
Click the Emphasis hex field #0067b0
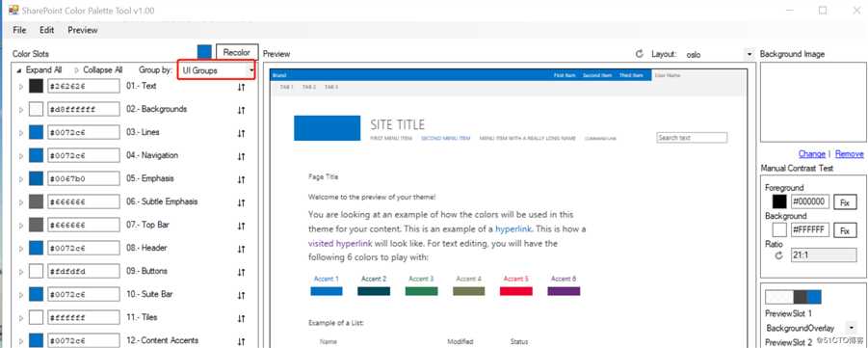84,178
